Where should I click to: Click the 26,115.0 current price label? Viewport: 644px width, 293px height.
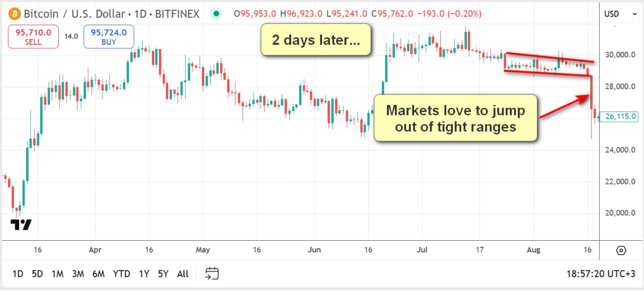(621, 117)
